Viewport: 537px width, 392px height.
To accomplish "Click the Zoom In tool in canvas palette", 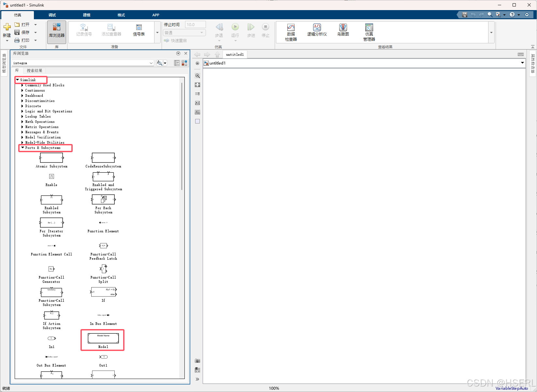I will point(197,76).
